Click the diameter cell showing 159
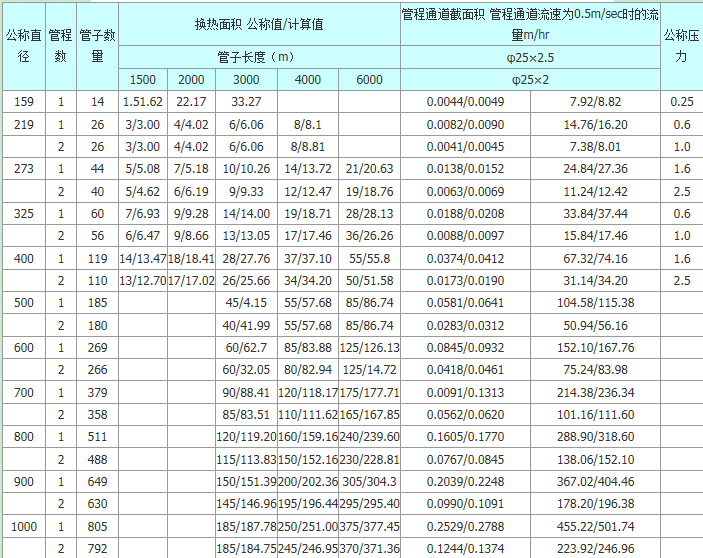703x558 pixels. point(24,101)
